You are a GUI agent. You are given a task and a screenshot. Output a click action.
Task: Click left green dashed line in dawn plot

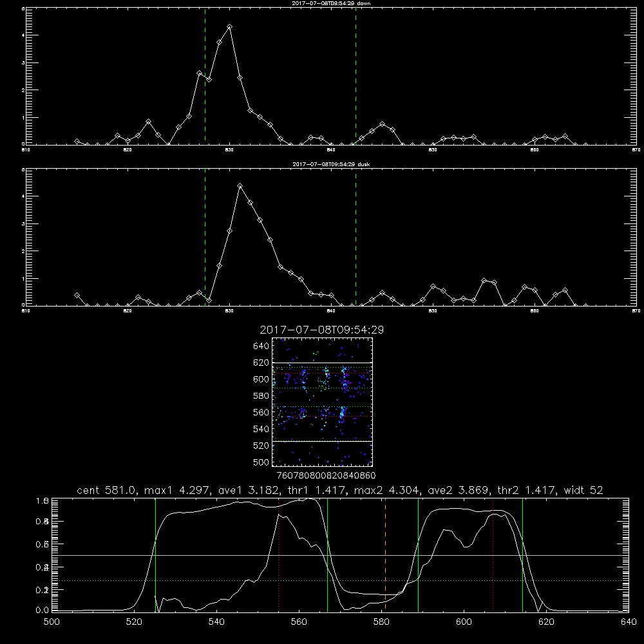205,77
